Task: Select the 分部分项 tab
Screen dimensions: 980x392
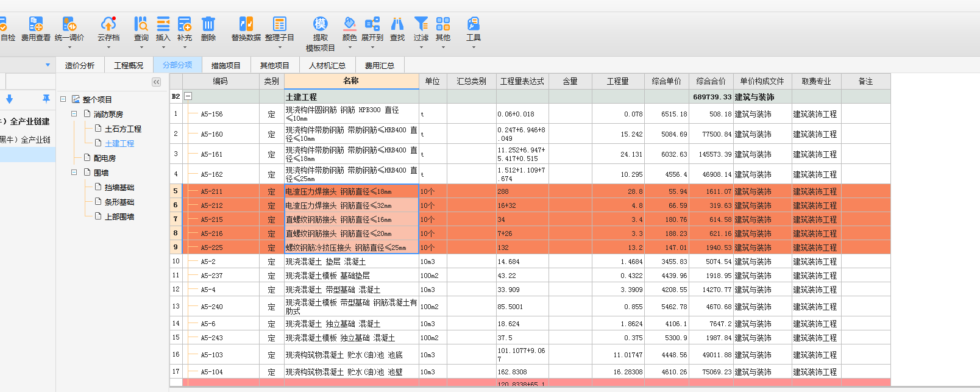Action: coord(177,65)
